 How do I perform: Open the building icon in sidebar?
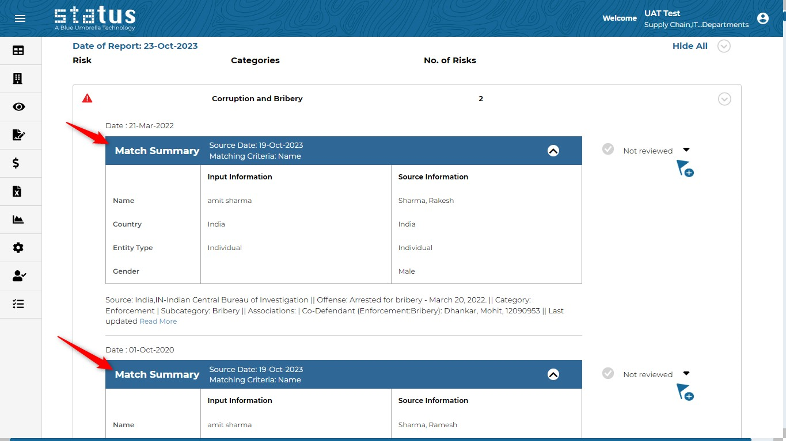pyautogui.click(x=18, y=78)
